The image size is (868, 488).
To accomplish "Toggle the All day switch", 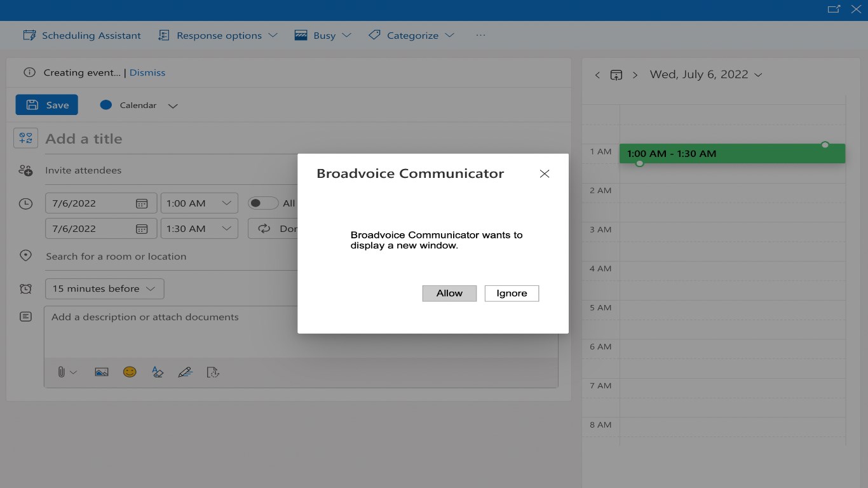I will pyautogui.click(x=263, y=203).
